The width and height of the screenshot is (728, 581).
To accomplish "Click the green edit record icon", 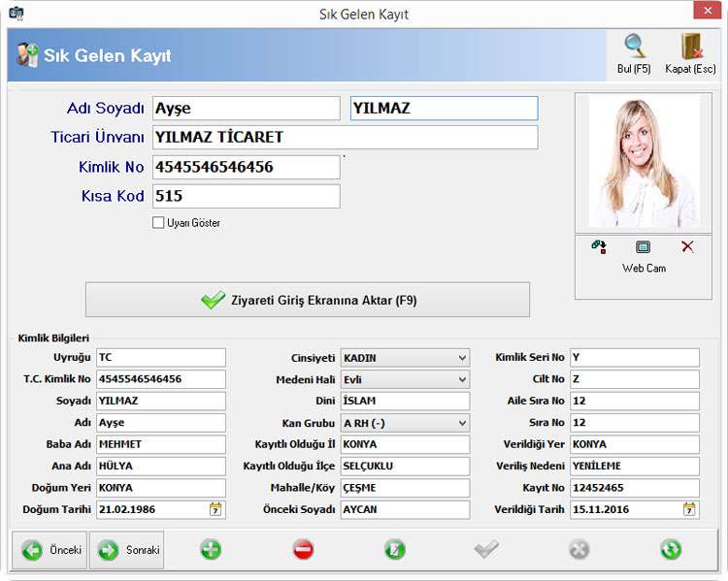I will [395, 550].
